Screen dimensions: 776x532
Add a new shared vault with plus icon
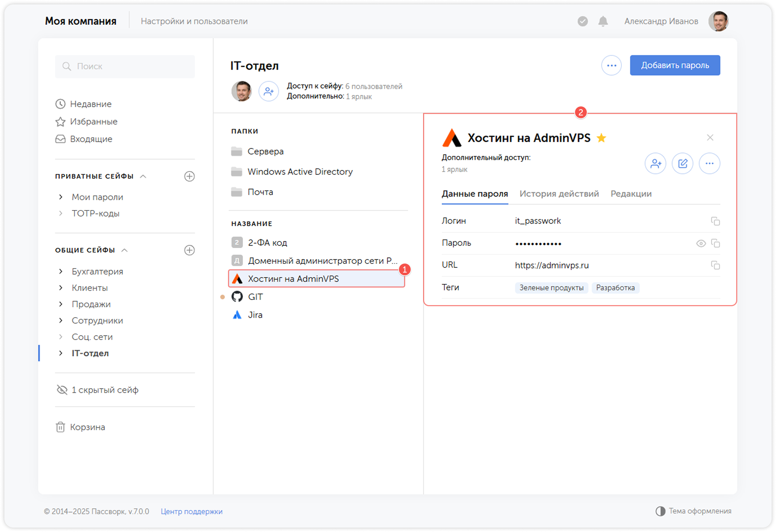pos(189,250)
